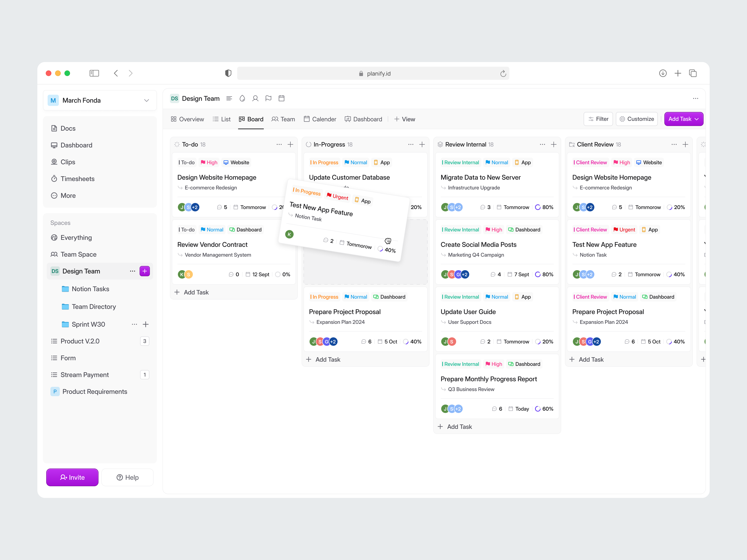This screenshot has height=560, width=747.
Task: Click the calendar icon beside Design Team title
Action: [x=281, y=98]
